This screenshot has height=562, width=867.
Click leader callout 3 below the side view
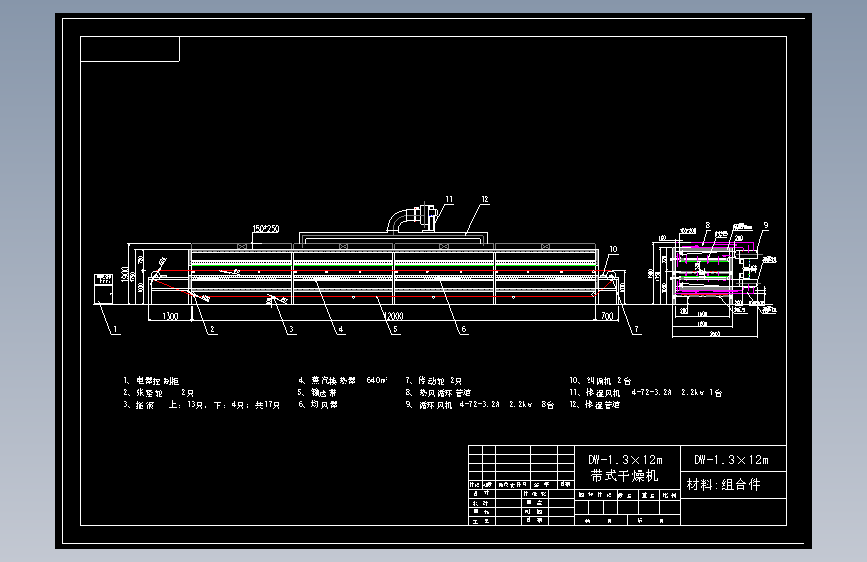291,329
